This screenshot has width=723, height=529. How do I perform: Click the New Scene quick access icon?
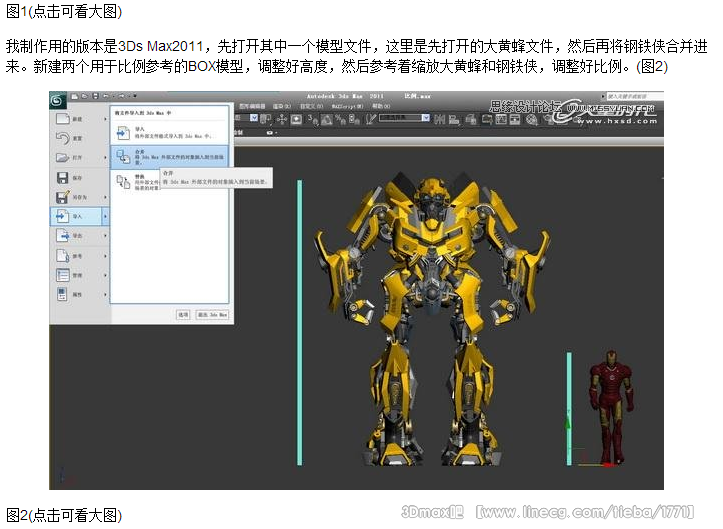75,96
